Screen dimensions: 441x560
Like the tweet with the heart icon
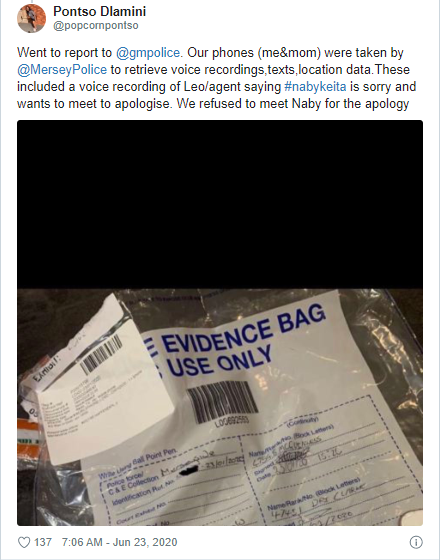24,542
